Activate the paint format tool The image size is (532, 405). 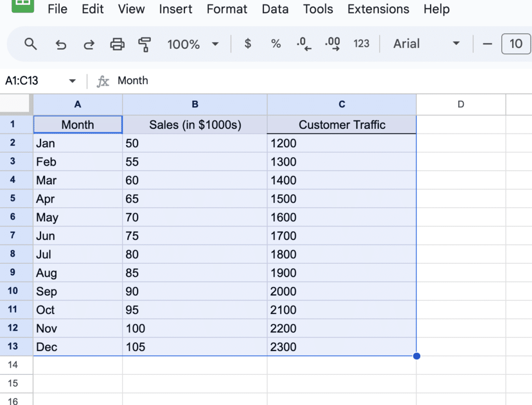click(144, 44)
